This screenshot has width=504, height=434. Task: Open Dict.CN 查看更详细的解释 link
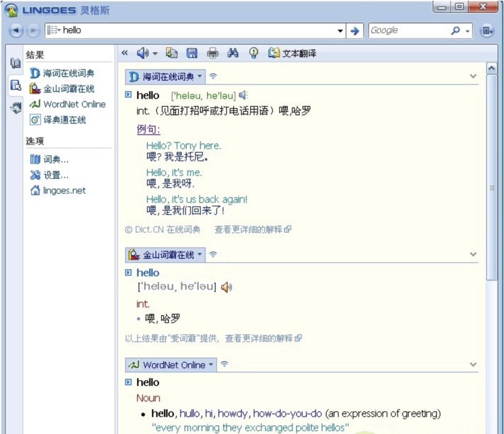(x=253, y=229)
